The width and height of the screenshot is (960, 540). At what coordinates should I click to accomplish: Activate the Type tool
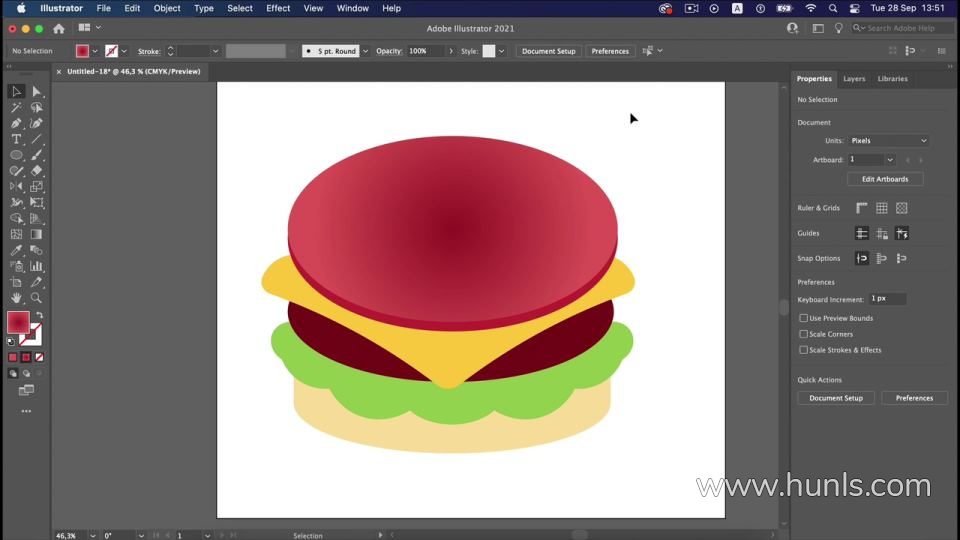16,139
